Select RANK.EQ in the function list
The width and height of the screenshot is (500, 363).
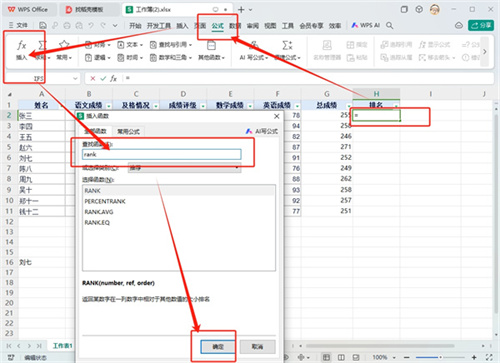tap(97, 222)
